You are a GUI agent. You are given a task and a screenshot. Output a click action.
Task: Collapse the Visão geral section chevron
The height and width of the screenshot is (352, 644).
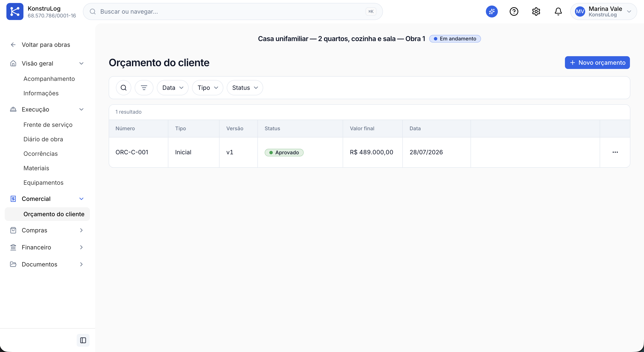(x=81, y=63)
